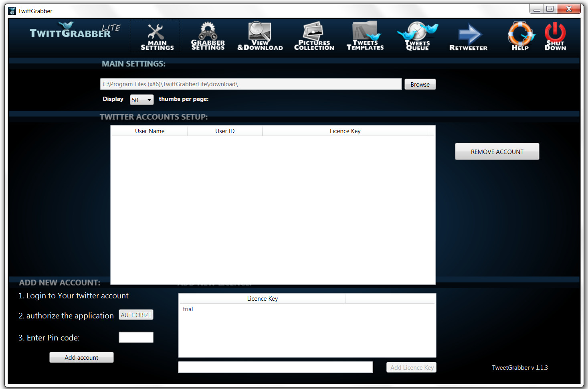The width and height of the screenshot is (588, 389).
Task: Open Retweeter arrow icon
Action: click(468, 37)
